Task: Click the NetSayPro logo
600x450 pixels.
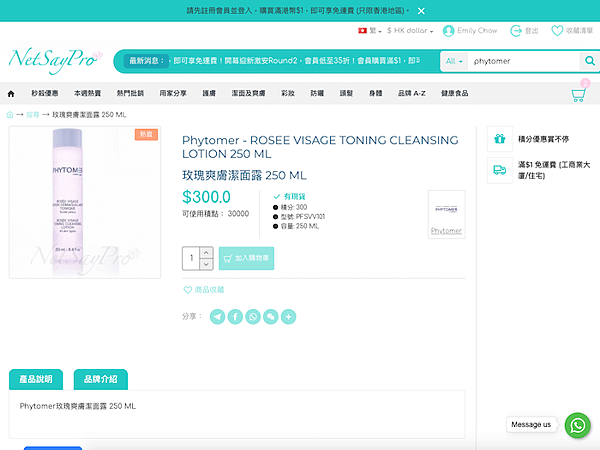Action: pos(55,60)
